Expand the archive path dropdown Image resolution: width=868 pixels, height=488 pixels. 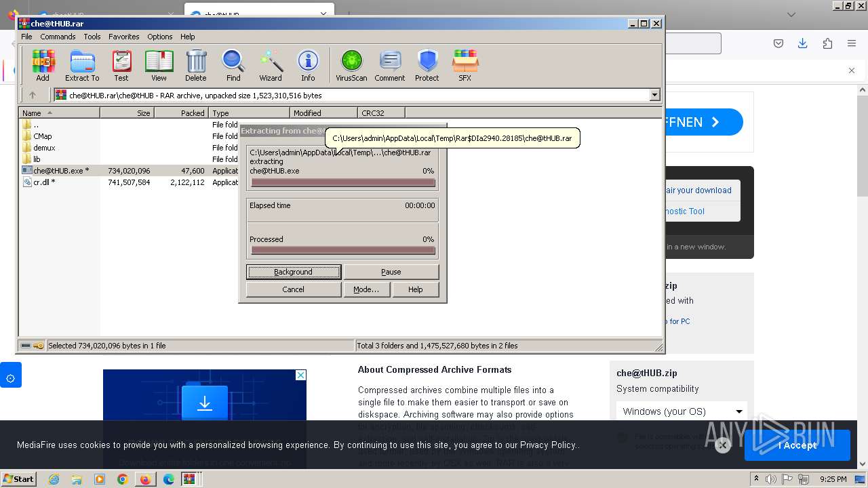[x=655, y=96]
